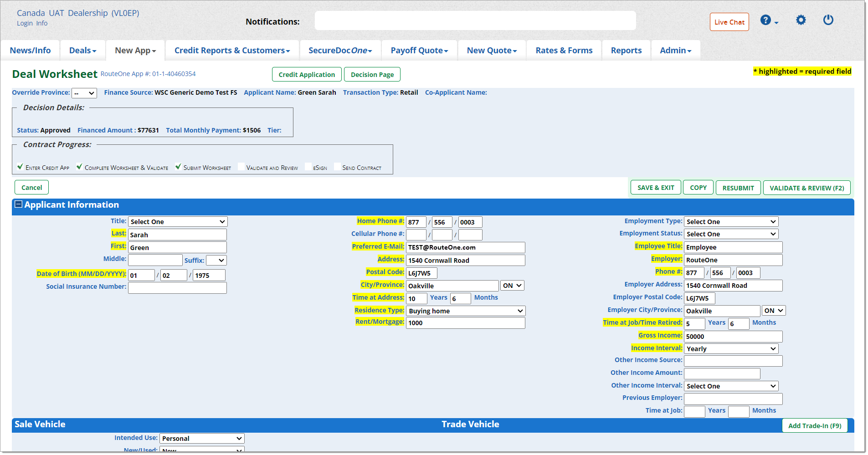Screen dimensions: 868x455
Task: Click the Employee Title field
Action: point(733,247)
